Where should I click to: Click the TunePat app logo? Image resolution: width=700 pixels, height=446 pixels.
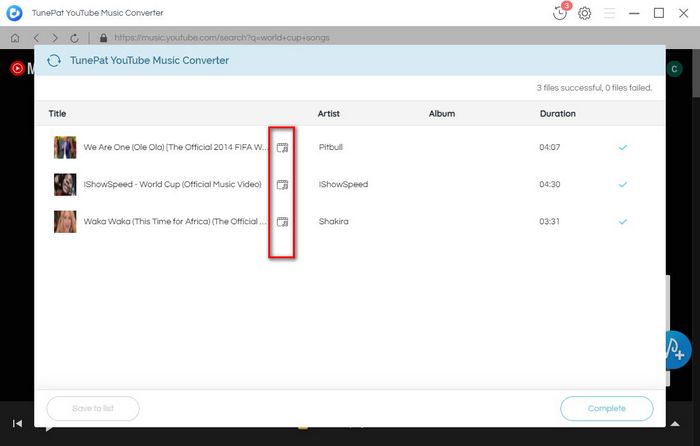pos(14,13)
